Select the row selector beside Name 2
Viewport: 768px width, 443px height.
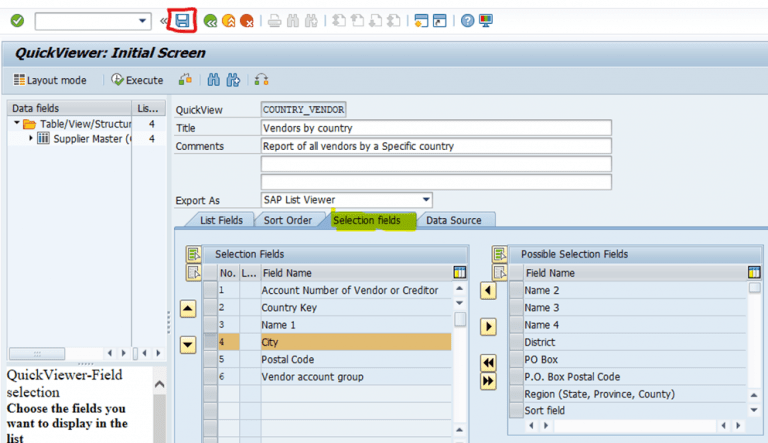(x=515, y=291)
